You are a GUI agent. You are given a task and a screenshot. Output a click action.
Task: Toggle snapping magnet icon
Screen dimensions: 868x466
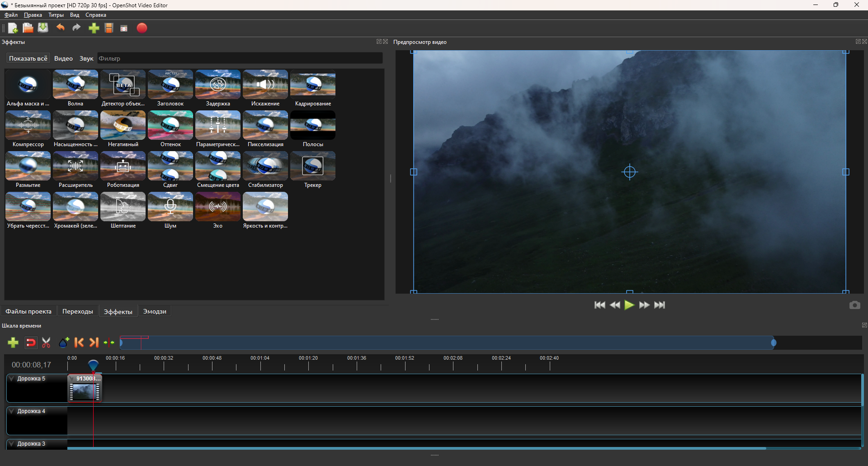(x=31, y=342)
